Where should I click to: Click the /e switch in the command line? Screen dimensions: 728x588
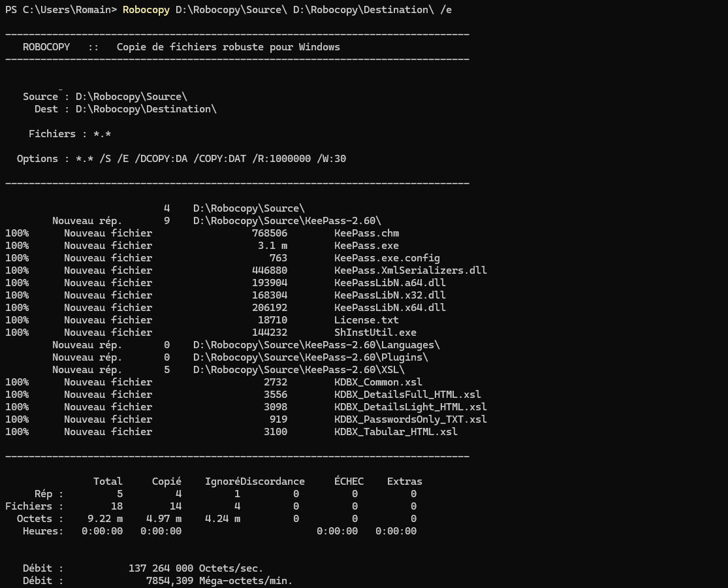click(445, 10)
